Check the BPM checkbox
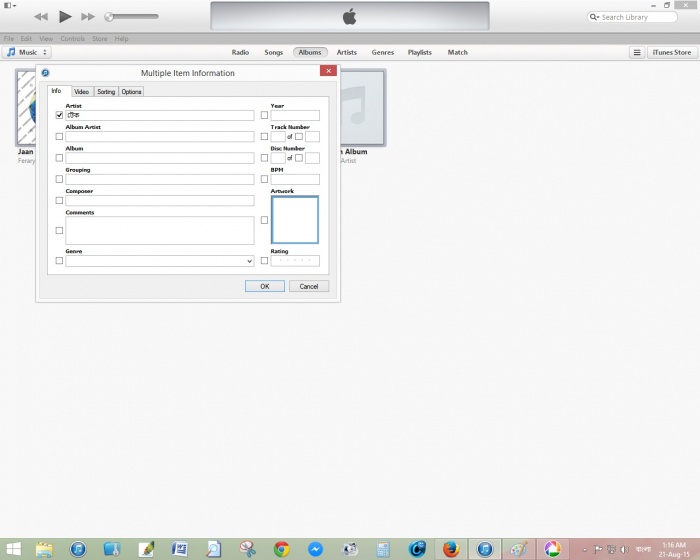 click(x=264, y=179)
